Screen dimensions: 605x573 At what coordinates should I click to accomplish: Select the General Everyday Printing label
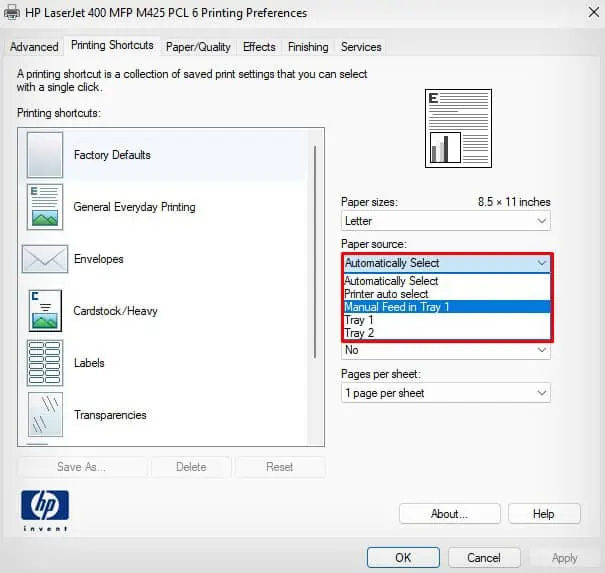(x=135, y=207)
